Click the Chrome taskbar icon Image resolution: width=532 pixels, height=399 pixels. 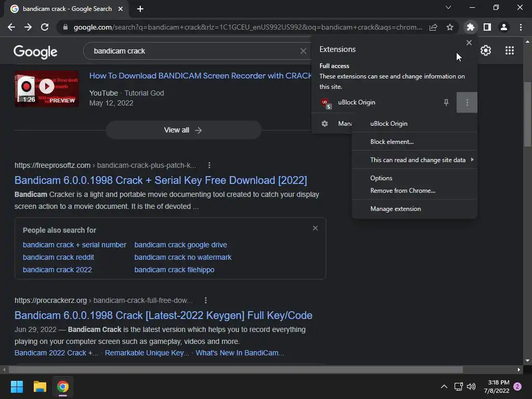click(63, 387)
